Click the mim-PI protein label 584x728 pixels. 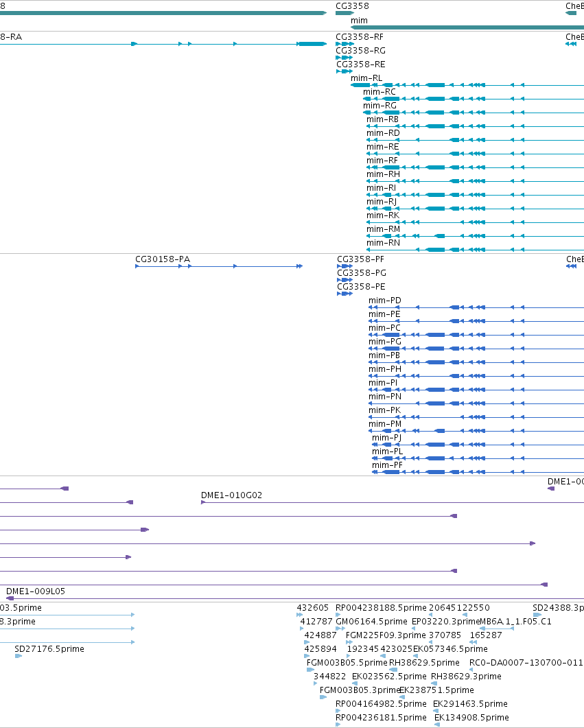click(383, 383)
